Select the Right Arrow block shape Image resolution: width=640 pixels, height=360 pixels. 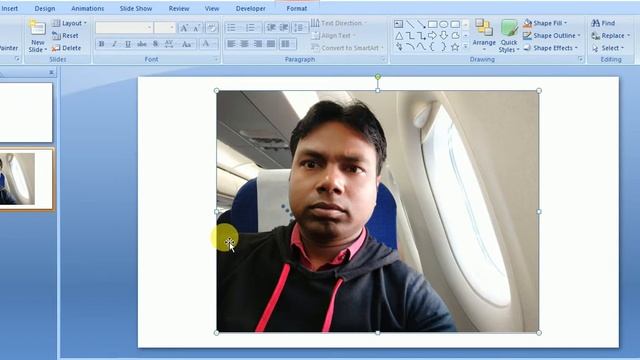(432, 36)
